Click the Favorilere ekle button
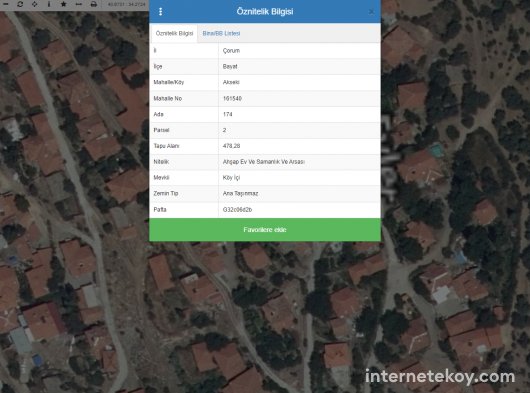530x393 pixels. (265, 230)
